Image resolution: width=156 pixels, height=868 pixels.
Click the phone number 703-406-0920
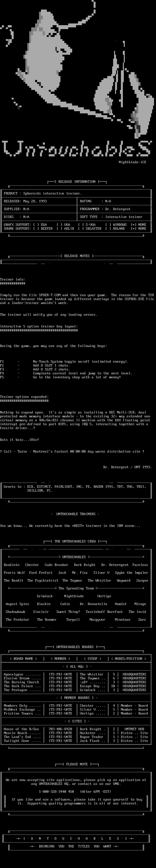click(x=60, y=729)
